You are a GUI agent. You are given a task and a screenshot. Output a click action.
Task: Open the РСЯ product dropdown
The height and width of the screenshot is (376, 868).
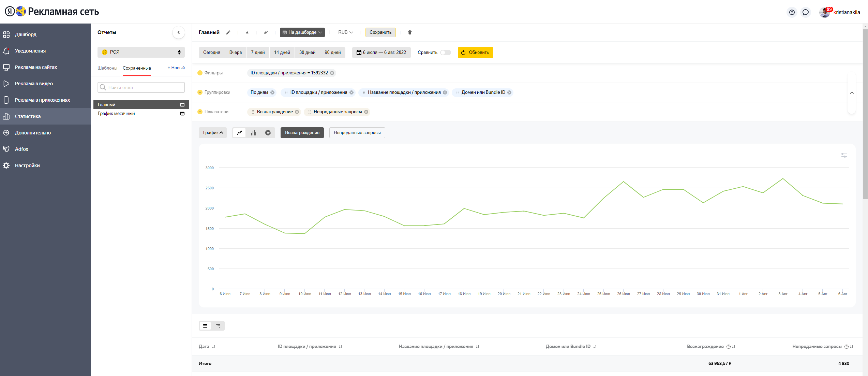click(x=141, y=52)
